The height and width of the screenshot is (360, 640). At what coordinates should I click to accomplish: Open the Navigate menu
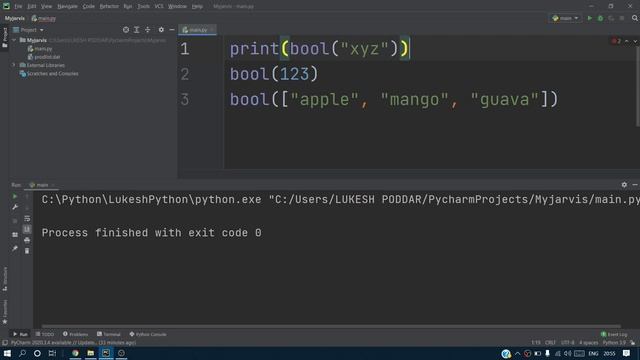tap(67, 6)
